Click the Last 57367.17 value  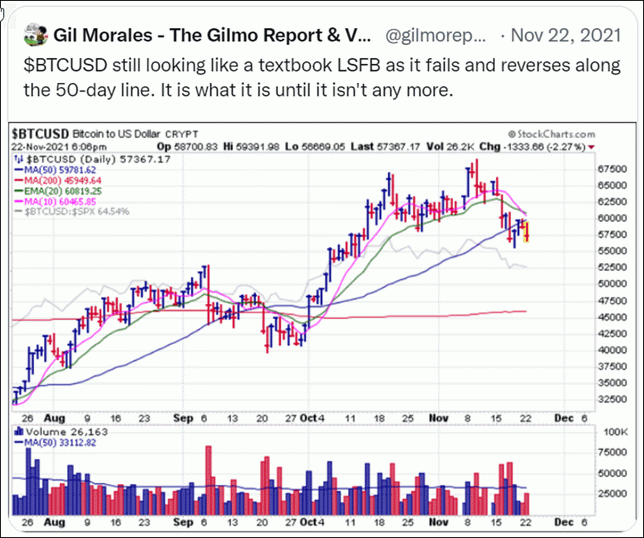(x=385, y=147)
